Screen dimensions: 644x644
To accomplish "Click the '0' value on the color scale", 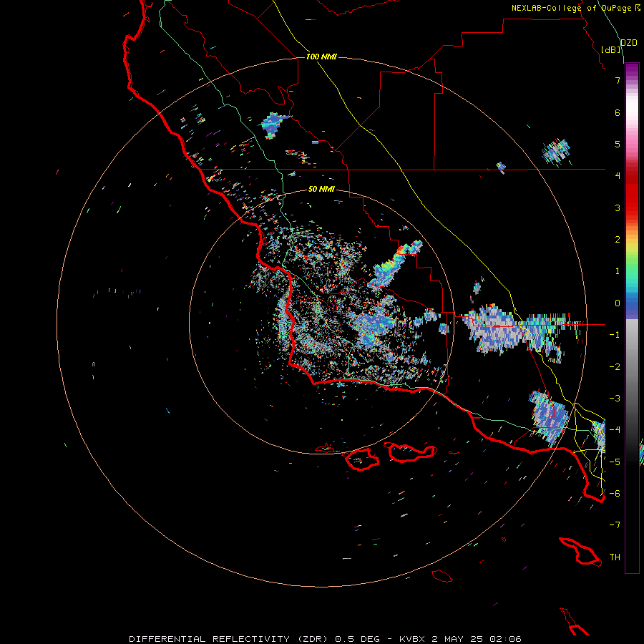I will click(x=618, y=303).
